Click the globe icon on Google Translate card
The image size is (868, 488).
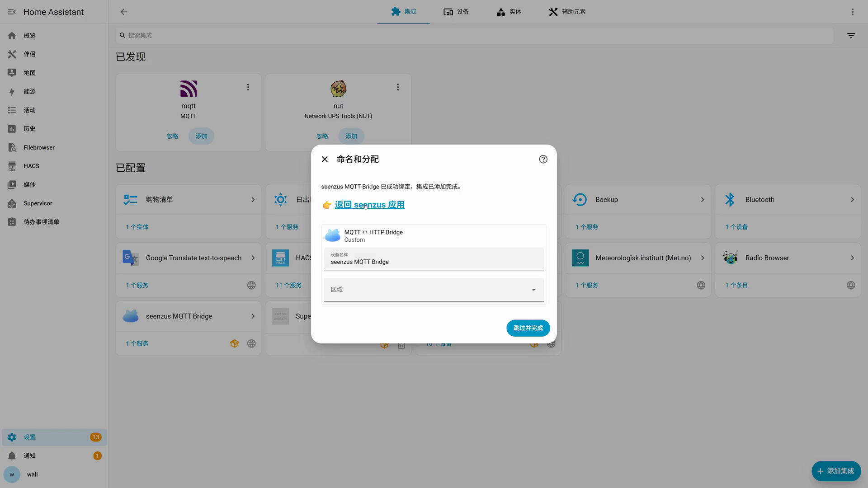click(x=251, y=285)
